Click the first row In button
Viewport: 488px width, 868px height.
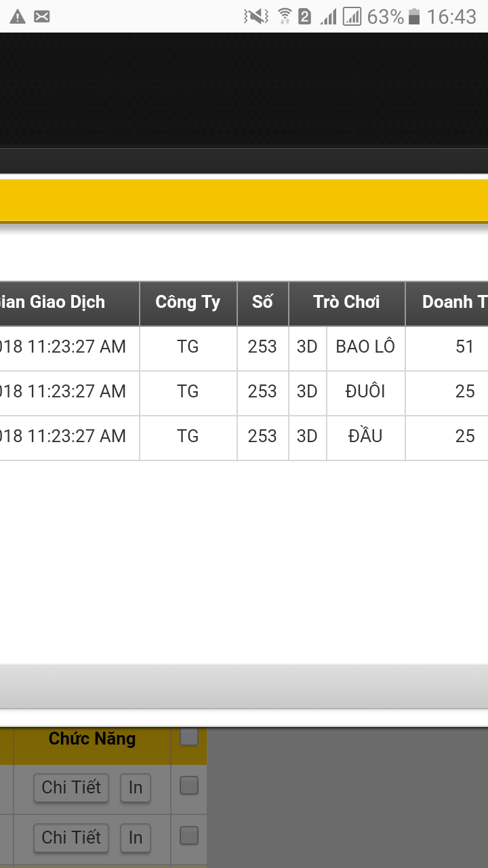pyautogui.click(x=136, y=787)
